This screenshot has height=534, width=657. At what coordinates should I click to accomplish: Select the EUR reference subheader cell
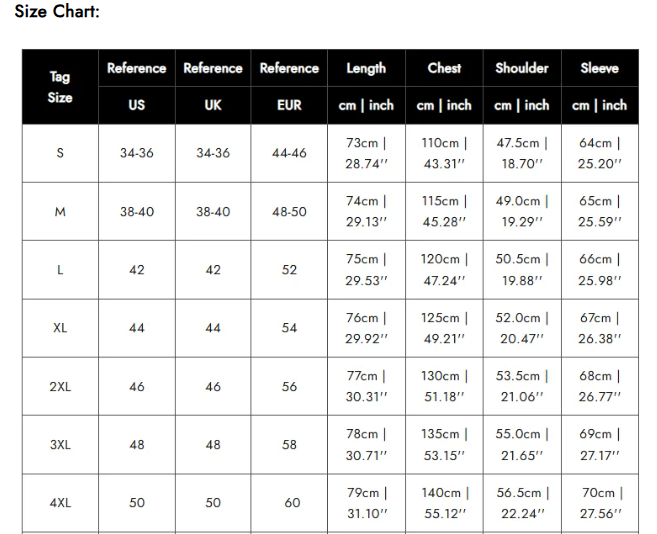(289, 105)
